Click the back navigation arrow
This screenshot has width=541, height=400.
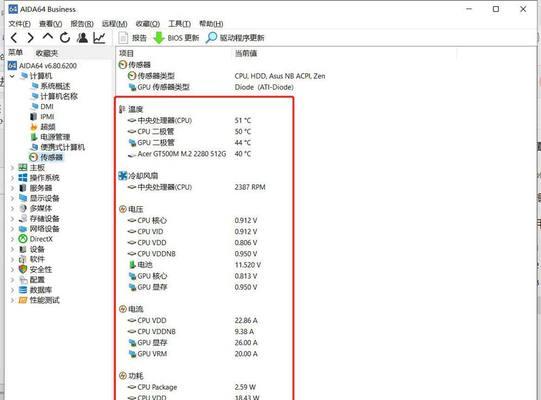[14, 38]
